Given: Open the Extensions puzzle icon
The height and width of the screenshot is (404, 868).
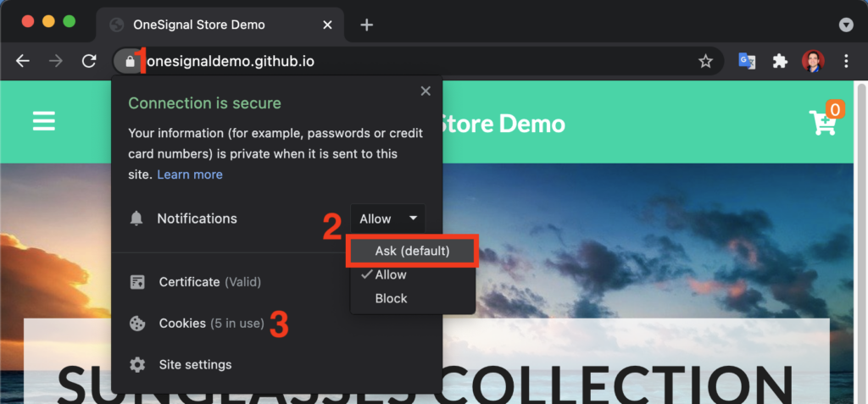Looking at the screenshot, I should pyautogui.click(x=780, y=61).
